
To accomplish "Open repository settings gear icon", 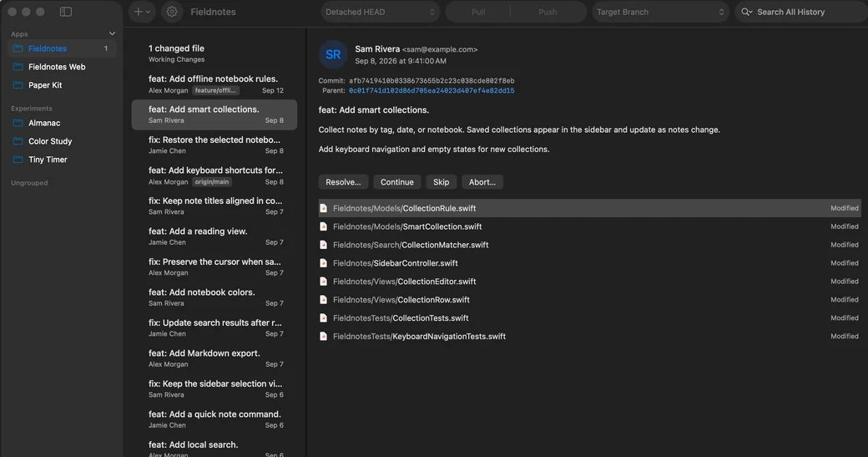I will (172, 12).
